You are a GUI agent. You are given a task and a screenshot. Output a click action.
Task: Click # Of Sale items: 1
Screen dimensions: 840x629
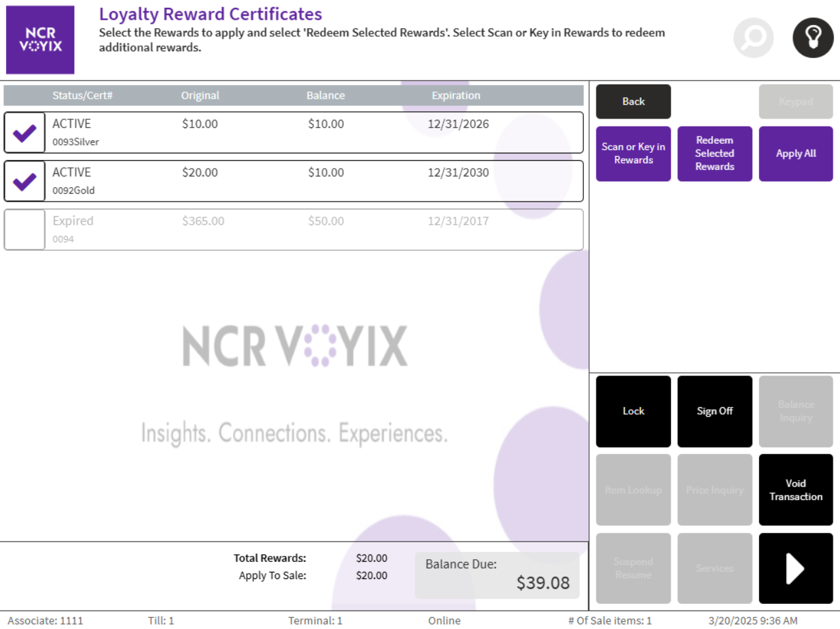610,620
